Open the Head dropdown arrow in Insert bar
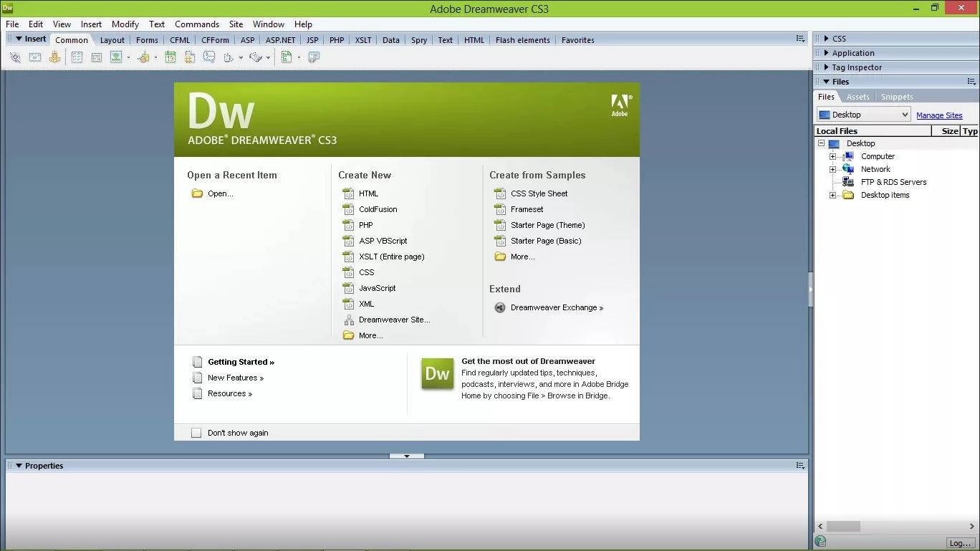Viewport: 980px width, 551px height. [x=241, y=58]
